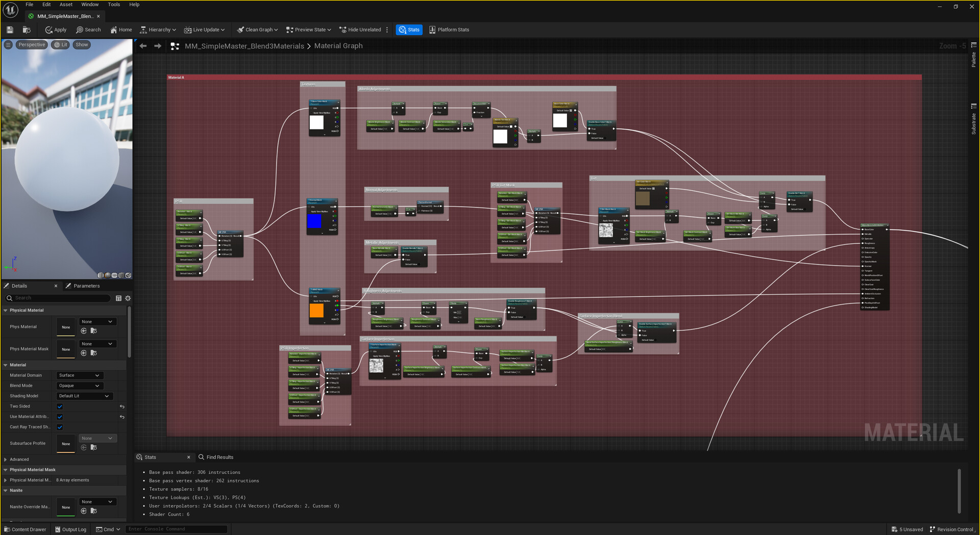Disable Cast Ray Traced Shadows checkbox
The image size is (980, 535).
pos(60,427)
